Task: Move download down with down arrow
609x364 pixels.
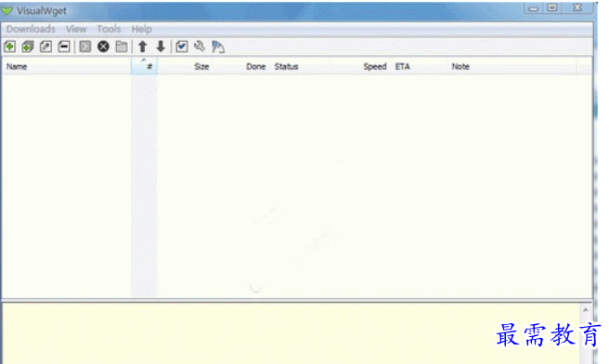Action: [161, 46]
